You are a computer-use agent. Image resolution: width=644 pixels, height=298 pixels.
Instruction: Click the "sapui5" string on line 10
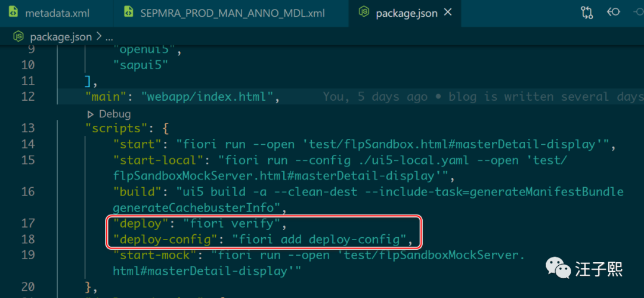point(142,66)
